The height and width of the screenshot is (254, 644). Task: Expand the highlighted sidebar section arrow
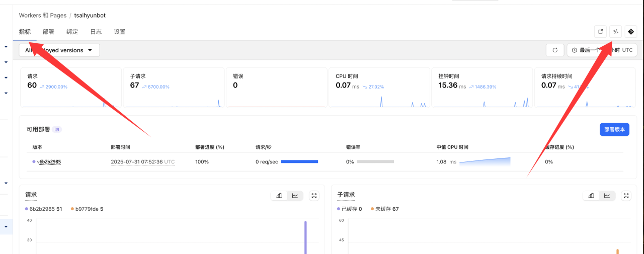point(6,227)
